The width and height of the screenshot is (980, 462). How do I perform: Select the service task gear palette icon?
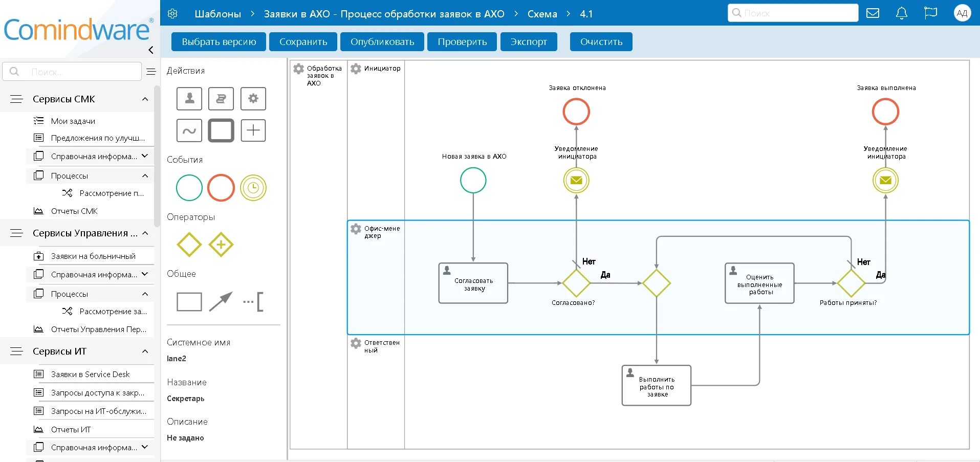pos(253,98)
